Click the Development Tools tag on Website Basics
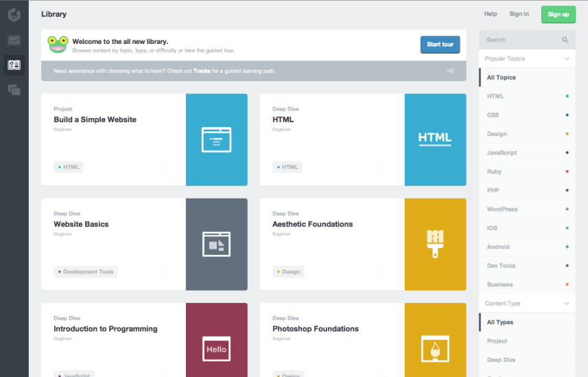Viewport: 588px width, 377px height. 86,272
